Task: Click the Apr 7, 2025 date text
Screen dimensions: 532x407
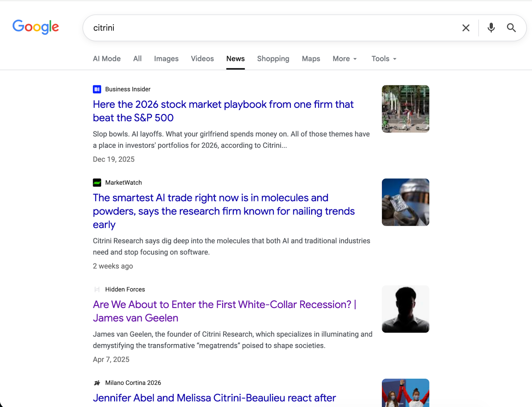Action: coord(111,359)
